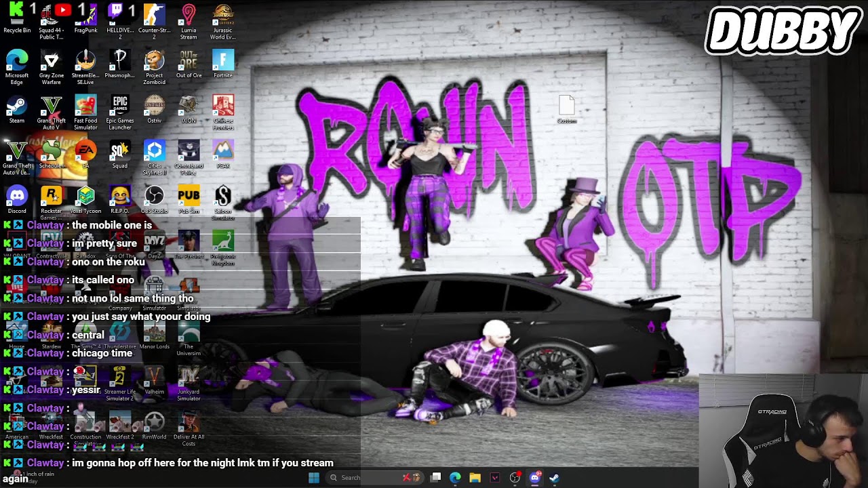Switch to OBS Studio in the taskbar

tap(515, 477)
